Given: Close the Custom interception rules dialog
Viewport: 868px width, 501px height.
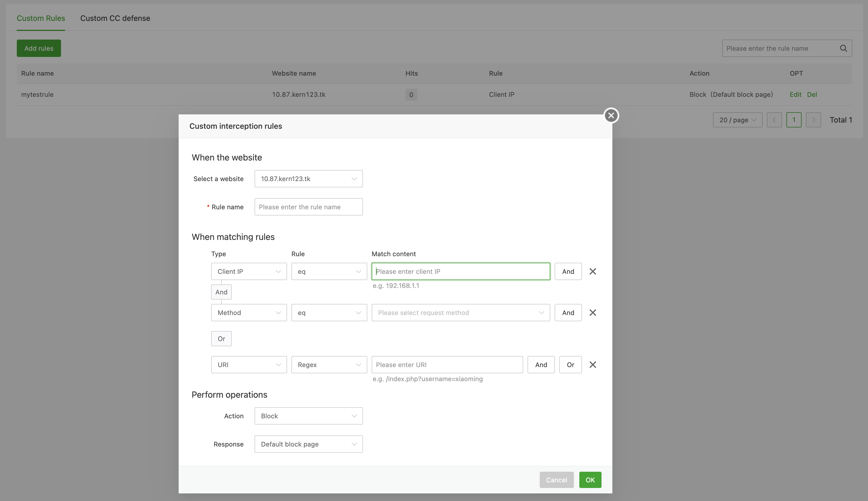Looking at the screenshot, I should click(611, 115).
